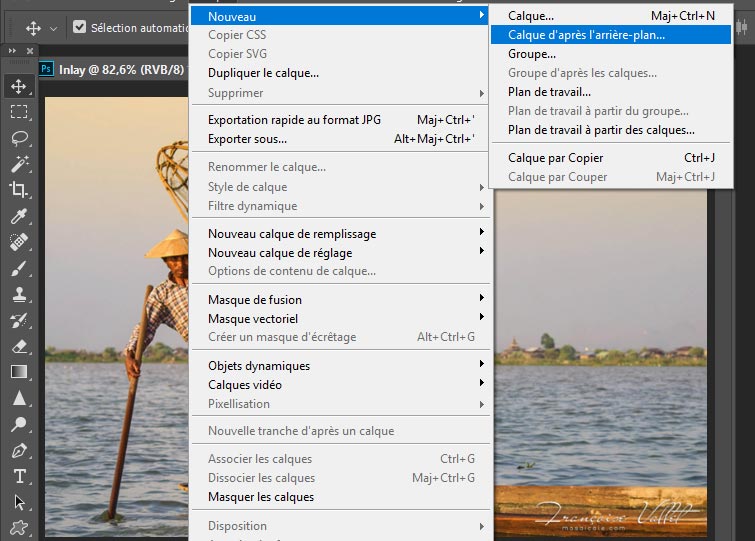Select the Move tool in the toolbar
755x541 pixels.
point(19,86)
